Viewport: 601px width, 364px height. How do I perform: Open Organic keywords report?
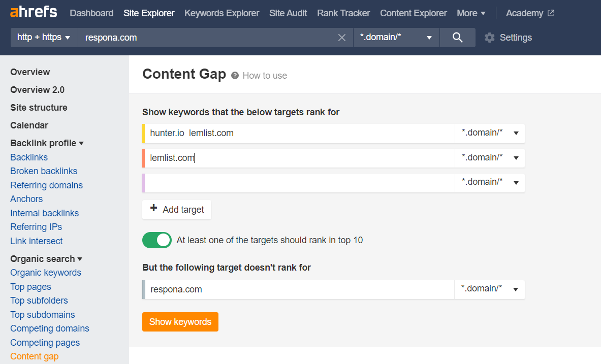46,273
